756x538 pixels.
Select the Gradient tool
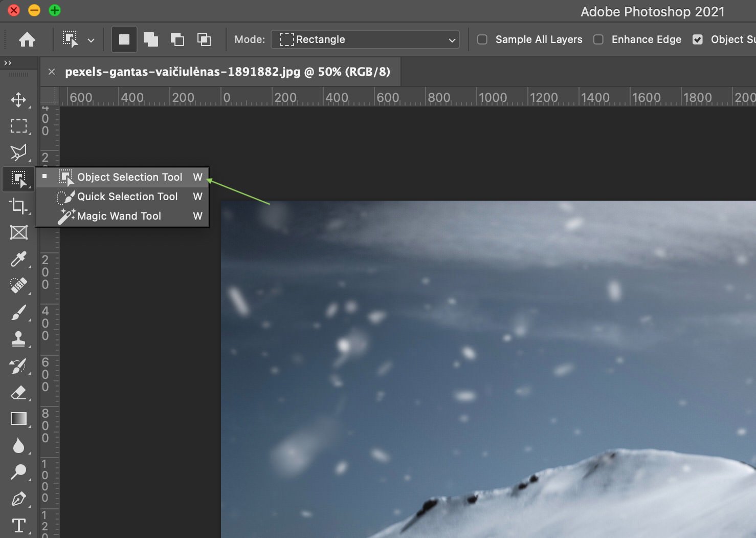[x=19, y=419]
